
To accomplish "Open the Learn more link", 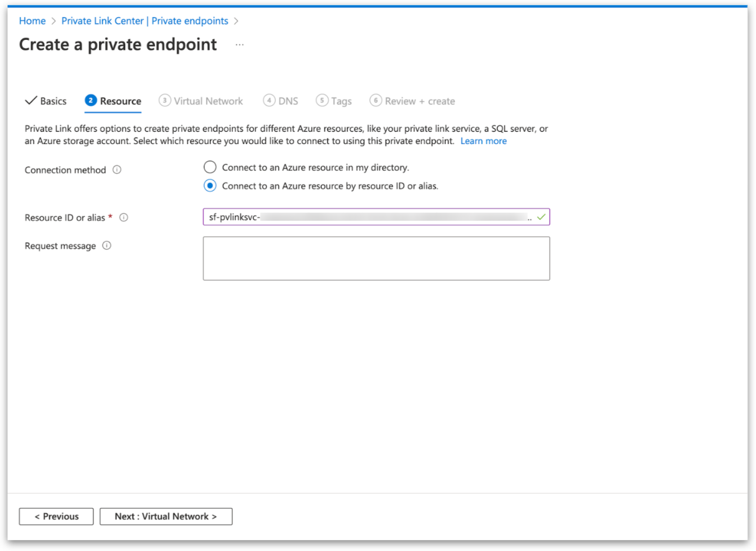I will [x=483, y=141].
